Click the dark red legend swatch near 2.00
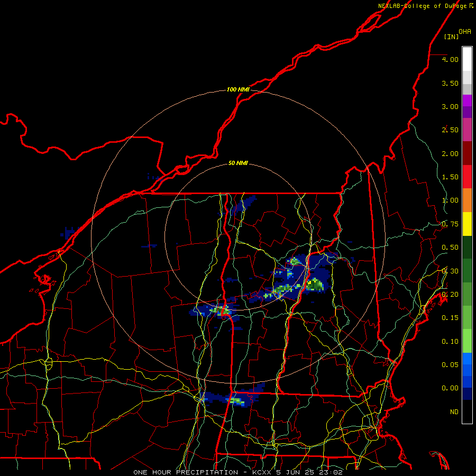This screenshot has width=476, height=476. pos(467,153)
